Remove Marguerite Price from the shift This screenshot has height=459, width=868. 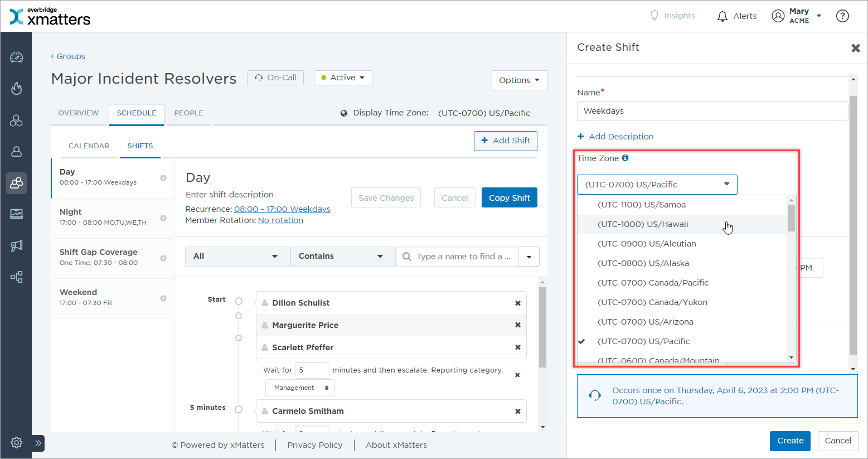point(518,325)
